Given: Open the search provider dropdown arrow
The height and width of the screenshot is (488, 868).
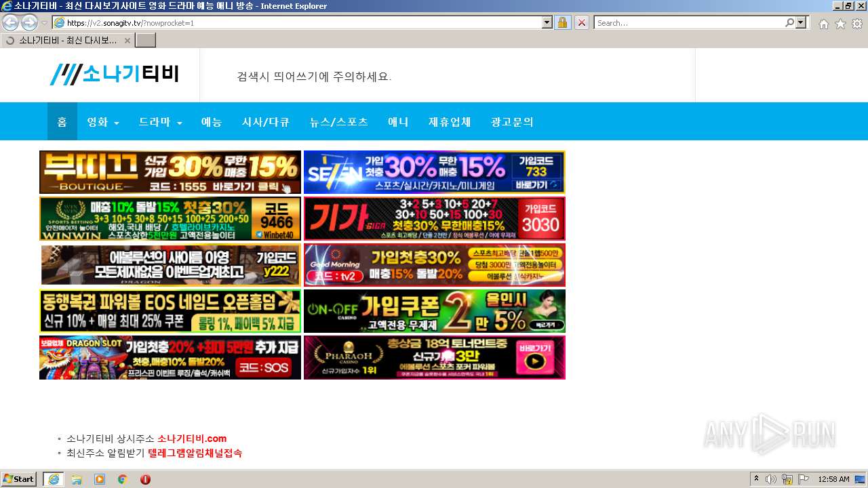Looking at the screenshot, I should pyautogui.click(x=802, y=23).
